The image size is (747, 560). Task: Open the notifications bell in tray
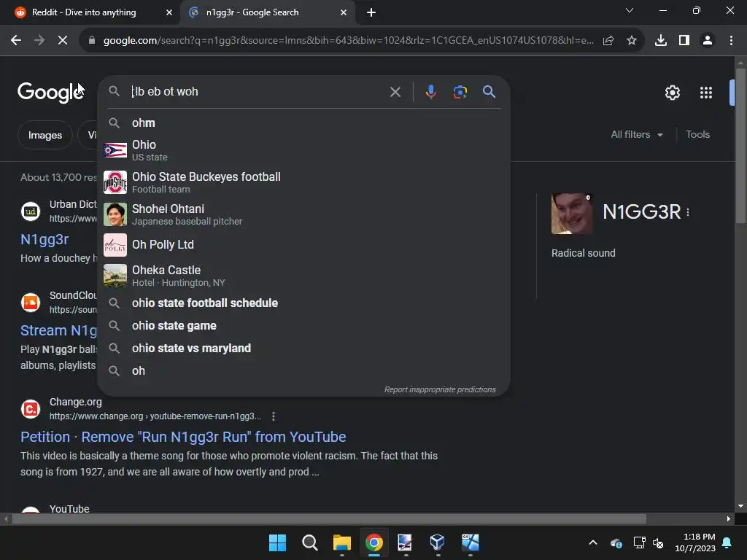click(x=727, y=542)
